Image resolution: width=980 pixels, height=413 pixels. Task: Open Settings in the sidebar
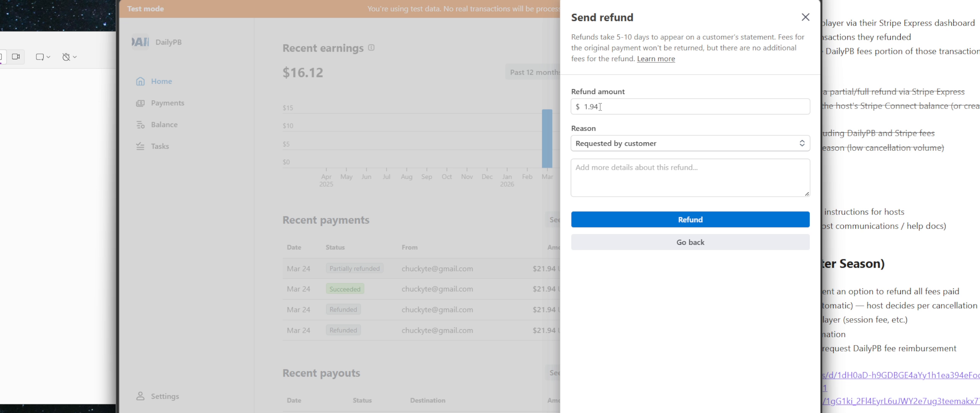tap(165, 396)
